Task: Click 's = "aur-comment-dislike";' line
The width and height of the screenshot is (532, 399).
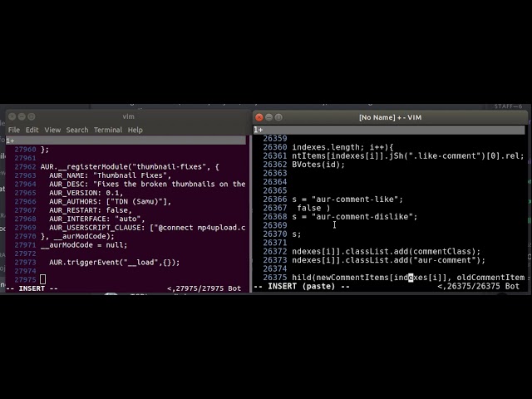Action: pyautogui.click(x=355, y=216)
